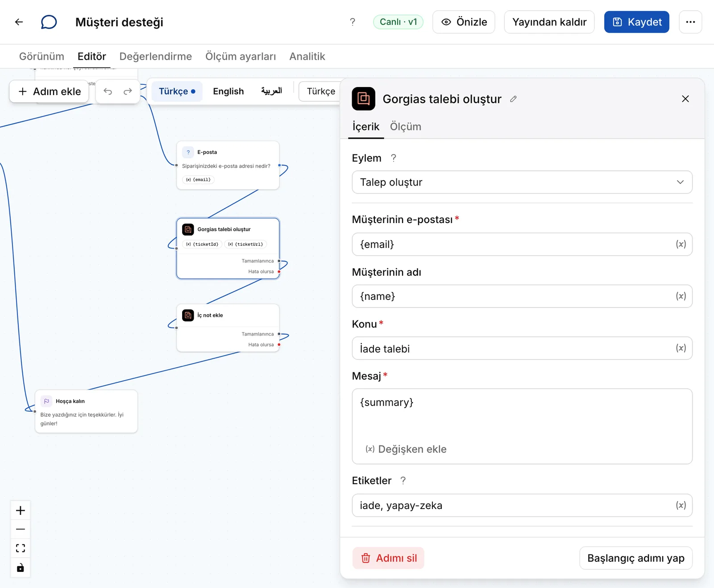Zoom out on canvas with minus icon
The image size is (714, 588).
point(21,529)
